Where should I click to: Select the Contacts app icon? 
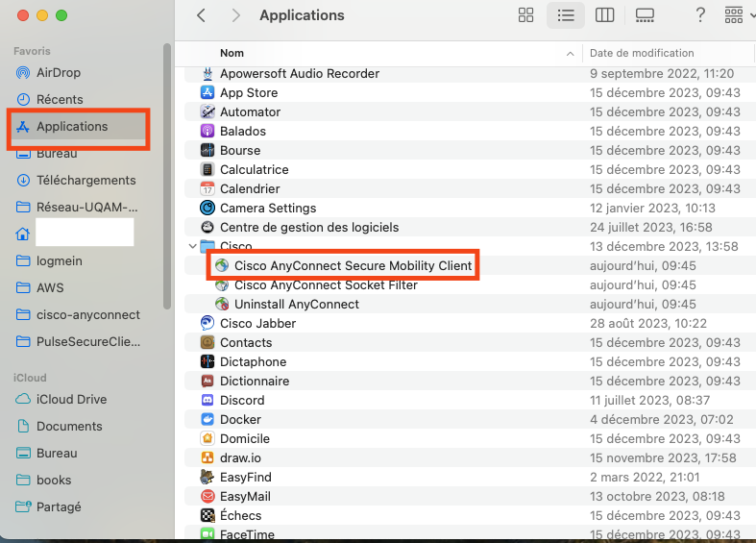pos(207,342)
